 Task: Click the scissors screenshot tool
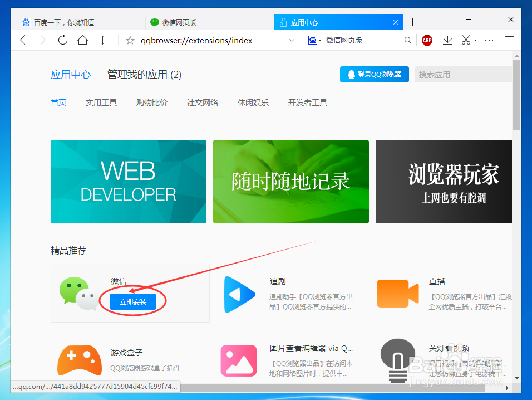pyautogui.click(x=466, y=40)
